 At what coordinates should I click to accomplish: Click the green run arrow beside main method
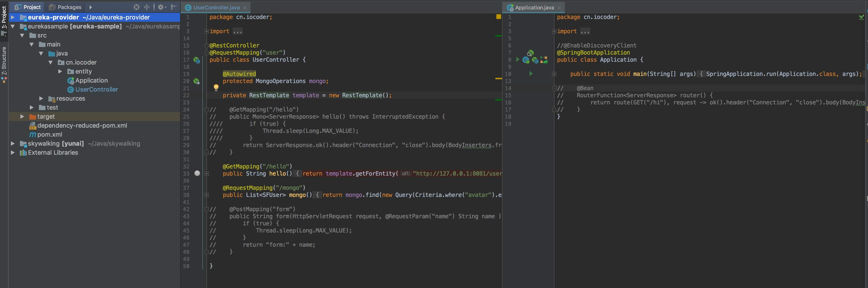[x=531, y=74]
